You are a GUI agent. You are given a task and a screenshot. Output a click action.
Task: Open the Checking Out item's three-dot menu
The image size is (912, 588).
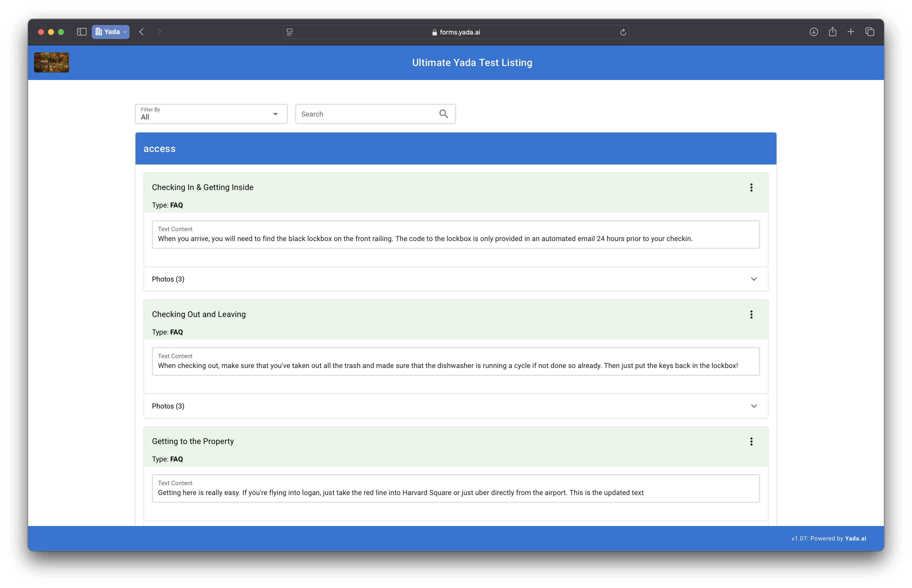tap(751, 314)
